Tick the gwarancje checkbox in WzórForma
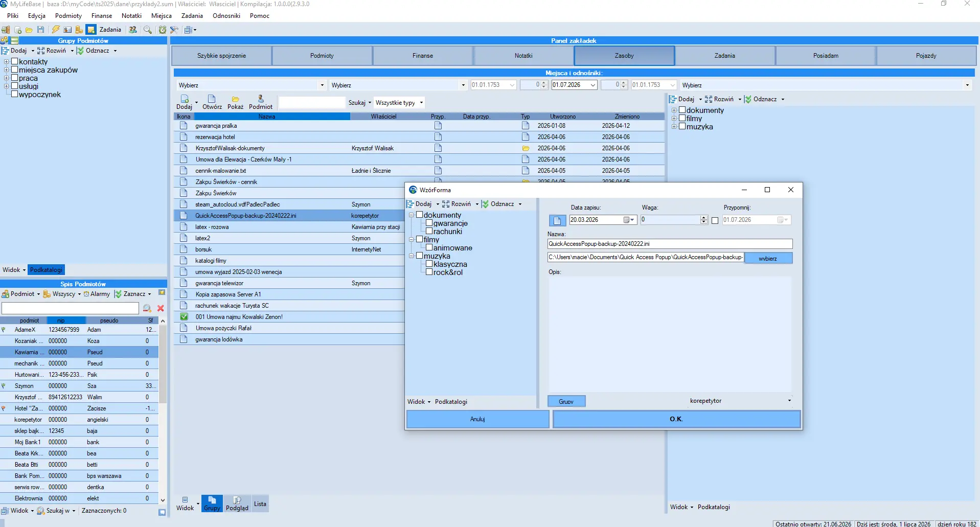This screenshot has height=527, width=980. [x=429, y=223]
